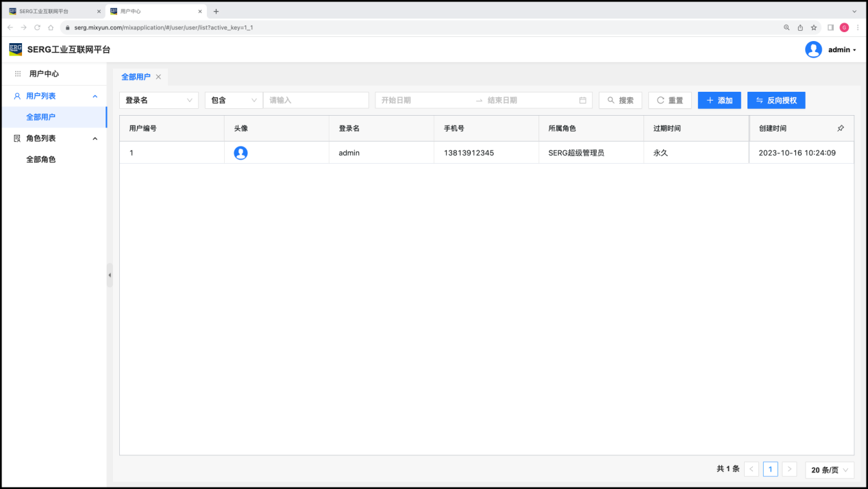868x489 pixels.
Task: Reload the page with browser refresh icon
Action: pyautogui.click(x=37, y=27)
